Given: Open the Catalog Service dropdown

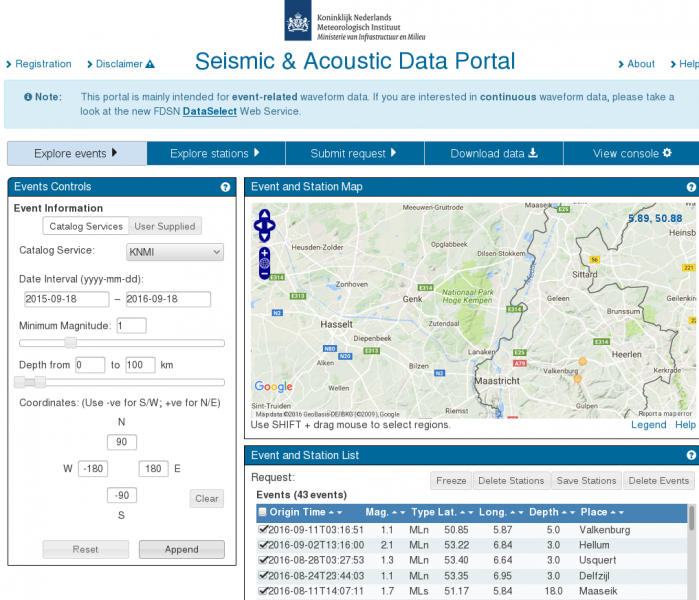Looking at the screenshot, I should pos(174,252).
